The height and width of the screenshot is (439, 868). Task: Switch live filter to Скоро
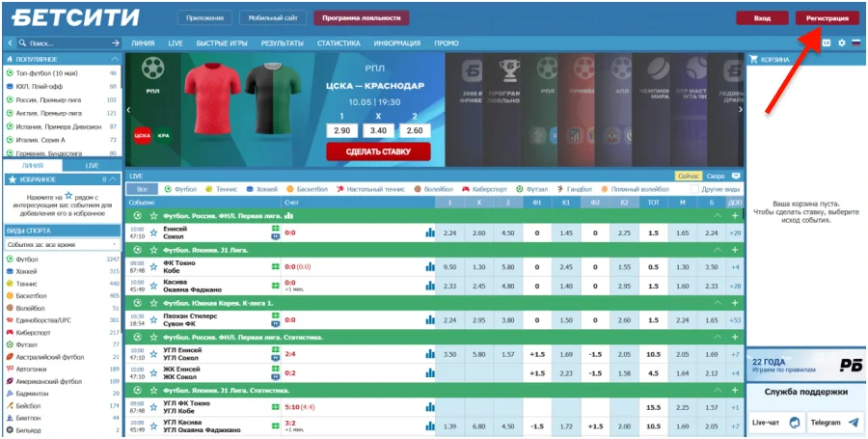click(x=716, y=176)
